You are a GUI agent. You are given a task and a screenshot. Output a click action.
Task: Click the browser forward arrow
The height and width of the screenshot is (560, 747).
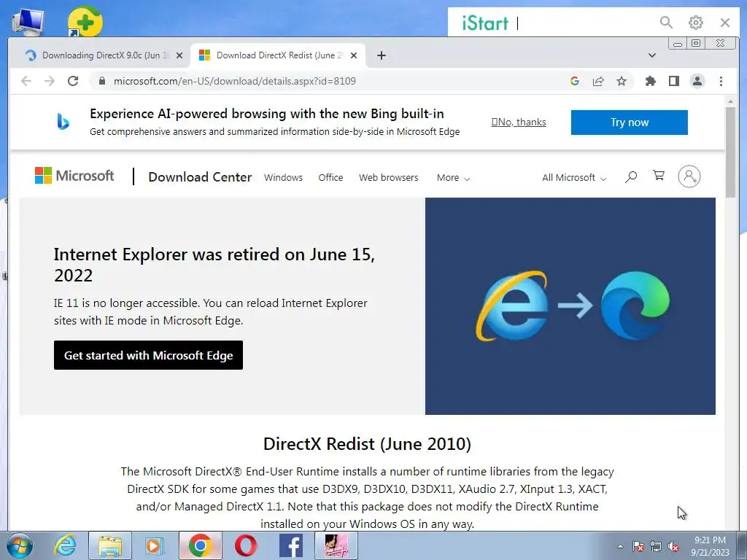click(50, 81)
